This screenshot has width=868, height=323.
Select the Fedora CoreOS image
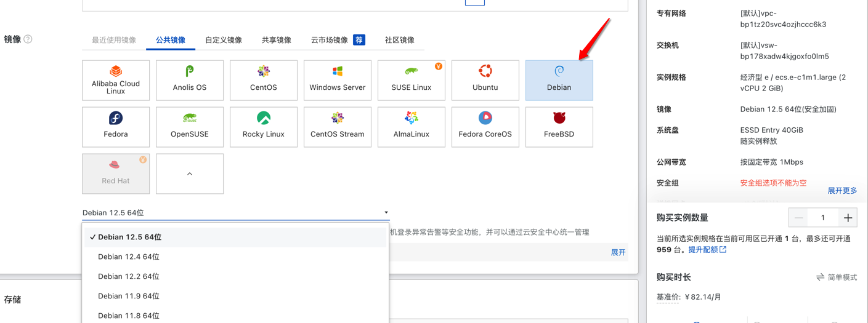[485, 127]
